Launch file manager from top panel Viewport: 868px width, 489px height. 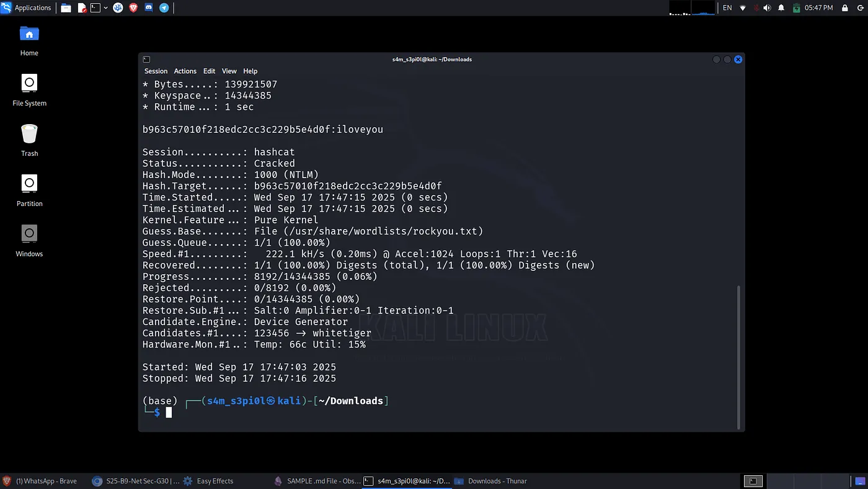pos(67,8)
